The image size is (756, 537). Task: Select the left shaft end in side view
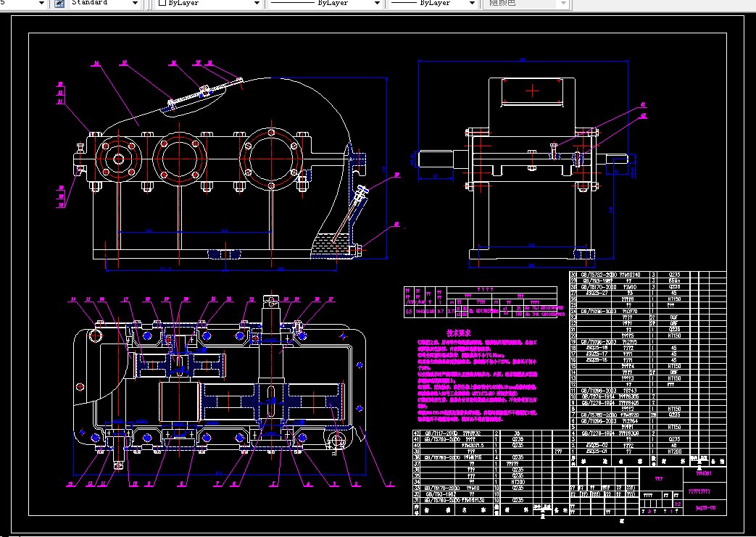(x=436, y=159)
